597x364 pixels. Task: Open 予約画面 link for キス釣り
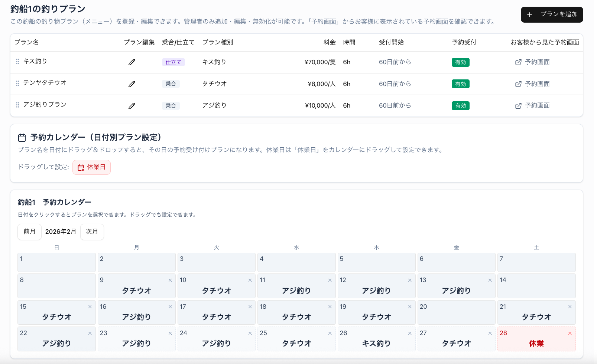(x=532, y=62)
